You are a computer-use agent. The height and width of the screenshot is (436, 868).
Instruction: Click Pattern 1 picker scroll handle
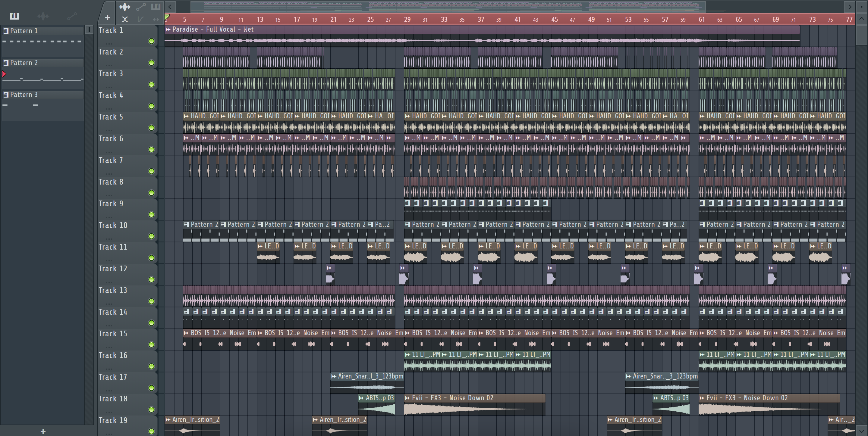click(89, 30)
